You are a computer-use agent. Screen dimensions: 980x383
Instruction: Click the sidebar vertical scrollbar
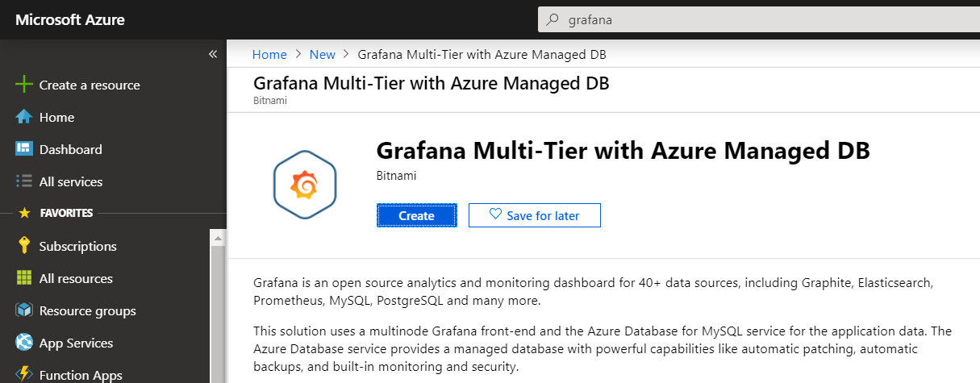(215, 306)
